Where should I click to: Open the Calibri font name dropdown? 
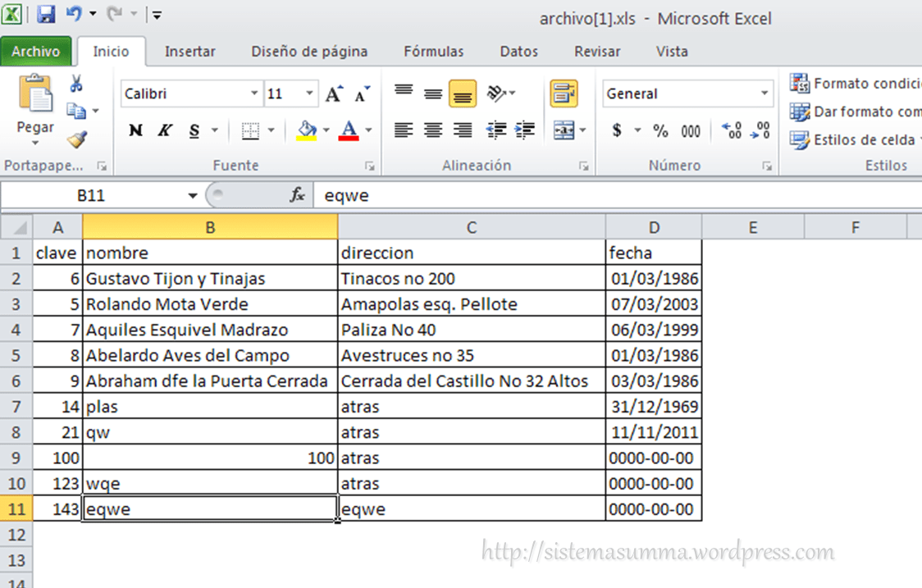coord(254,94)
